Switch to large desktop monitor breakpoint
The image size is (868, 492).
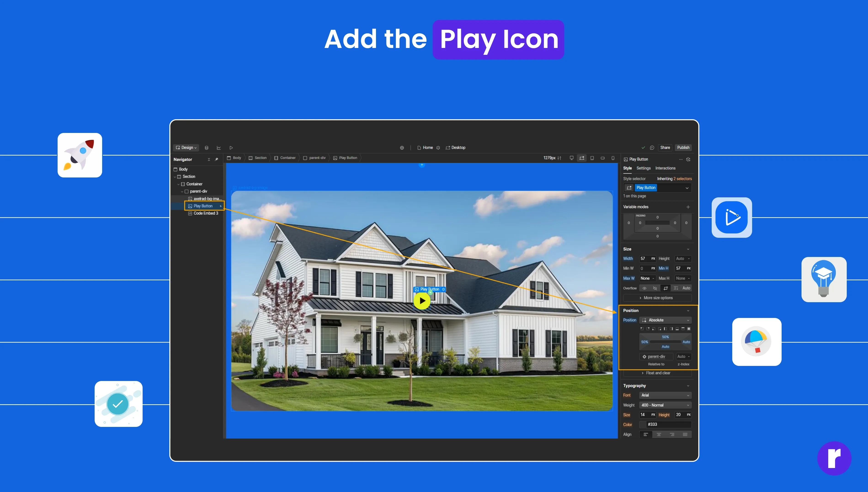(572, 158)
